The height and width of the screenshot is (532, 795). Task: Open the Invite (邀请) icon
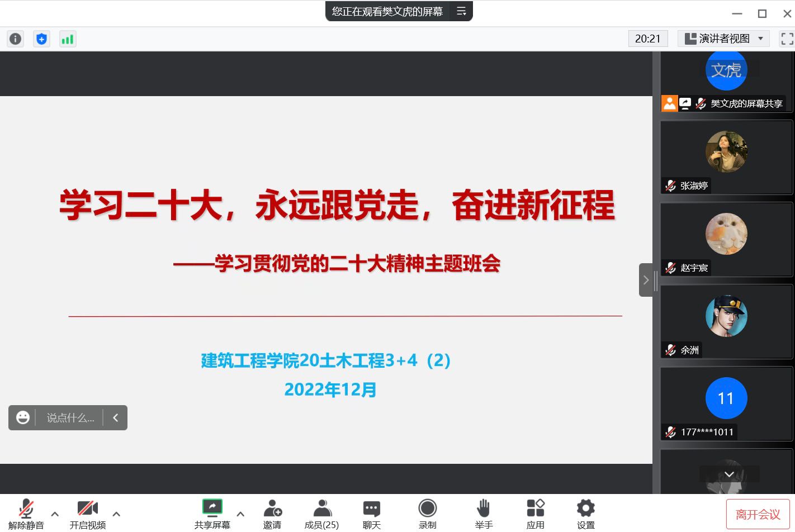click(272, 514)
